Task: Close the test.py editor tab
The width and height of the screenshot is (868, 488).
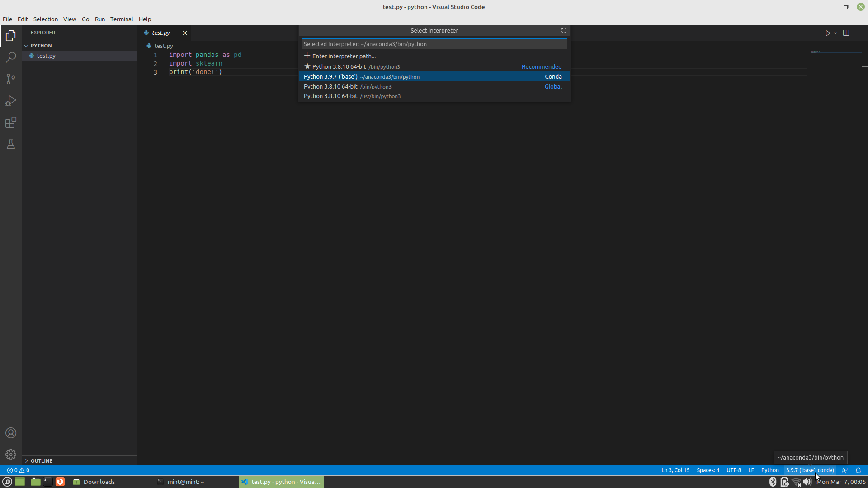Action: click(184, 33)
